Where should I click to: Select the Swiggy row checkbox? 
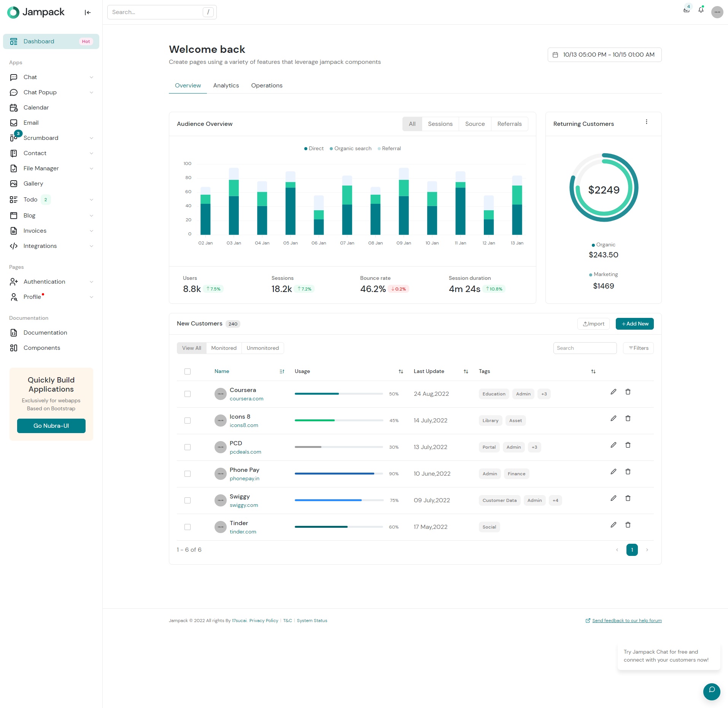pyautogui.click(x=188, y=500)
